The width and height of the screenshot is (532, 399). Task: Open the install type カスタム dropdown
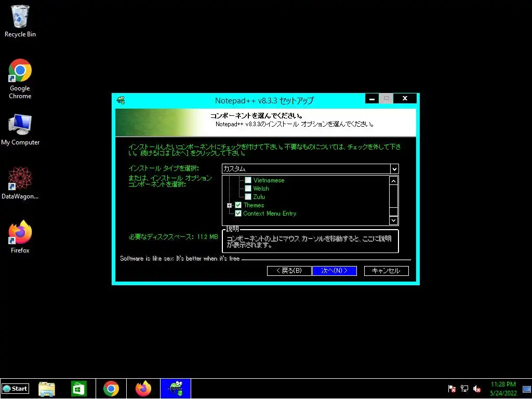click(310, 169)
